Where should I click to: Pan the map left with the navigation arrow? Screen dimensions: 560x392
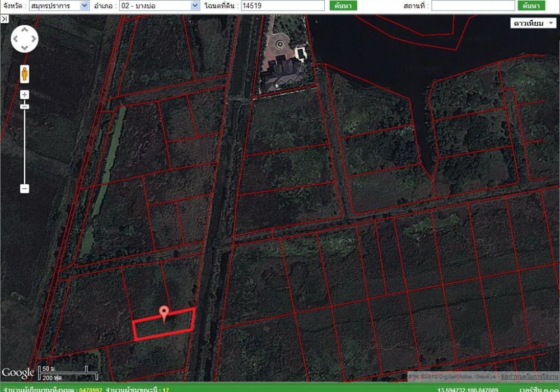click(x=15, y=39)
